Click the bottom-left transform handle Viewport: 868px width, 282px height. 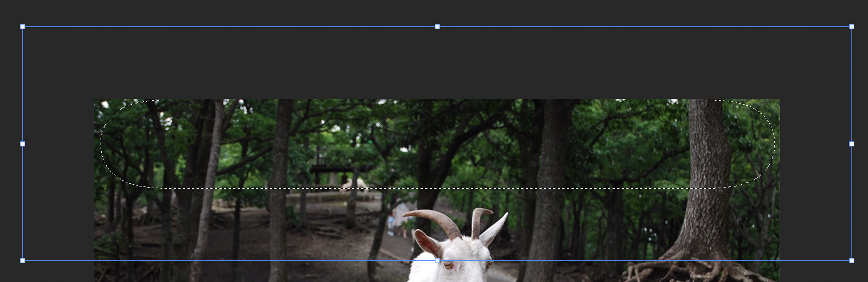pyautogui.click(x=23, y=260)
